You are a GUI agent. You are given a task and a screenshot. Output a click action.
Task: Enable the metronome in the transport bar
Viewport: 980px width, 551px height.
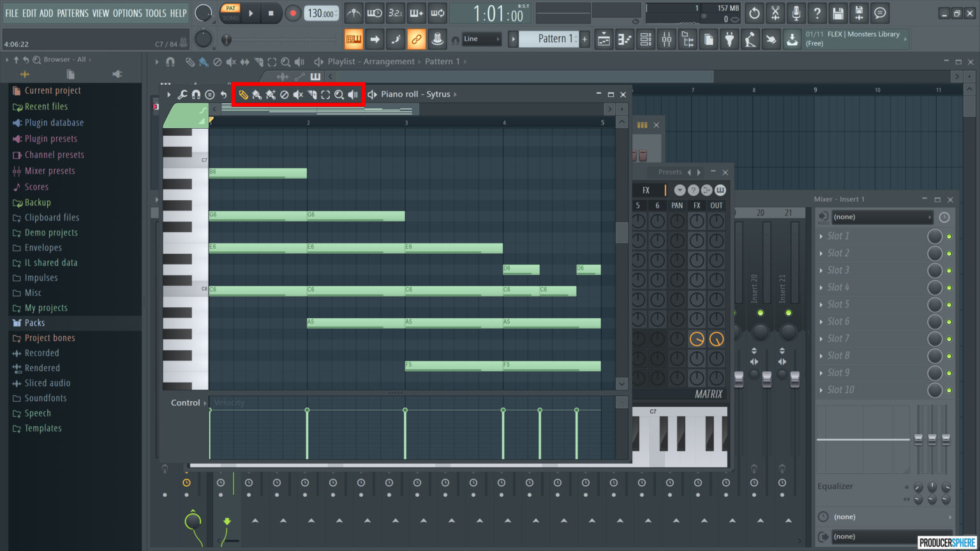(353, 13)
